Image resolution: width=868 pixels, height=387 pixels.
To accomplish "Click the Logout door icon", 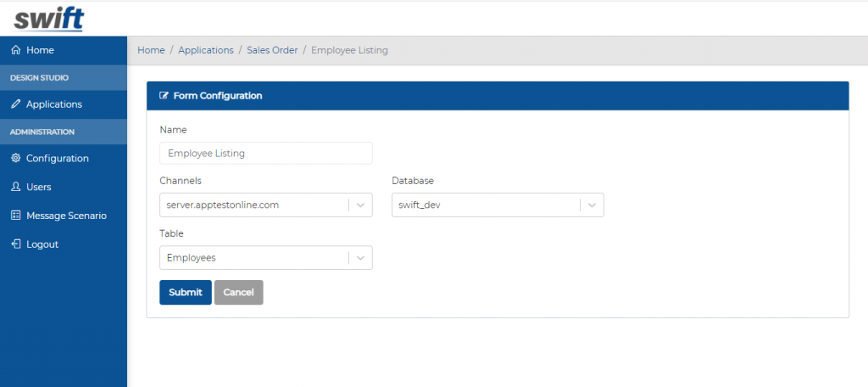I will click(15, 244).
